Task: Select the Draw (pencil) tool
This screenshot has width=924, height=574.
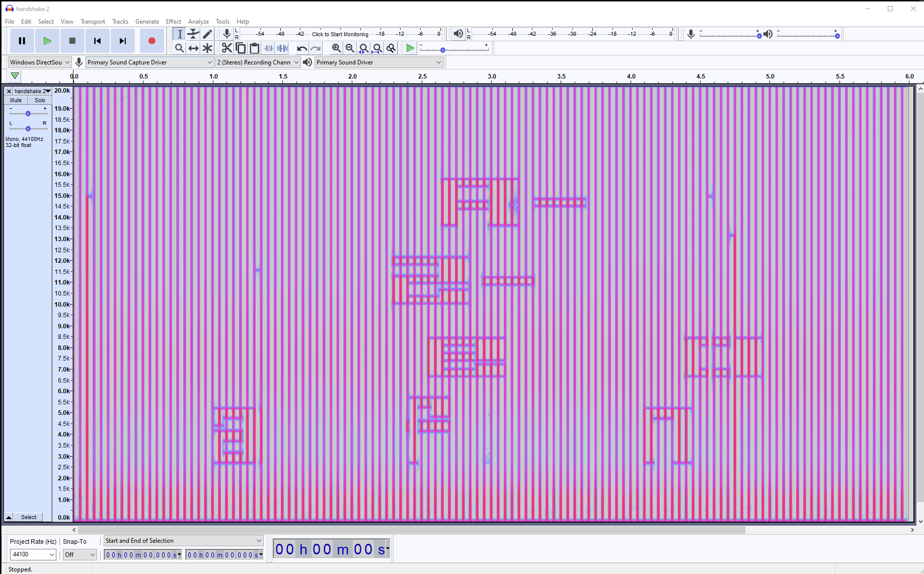Action: coord(207,34)
